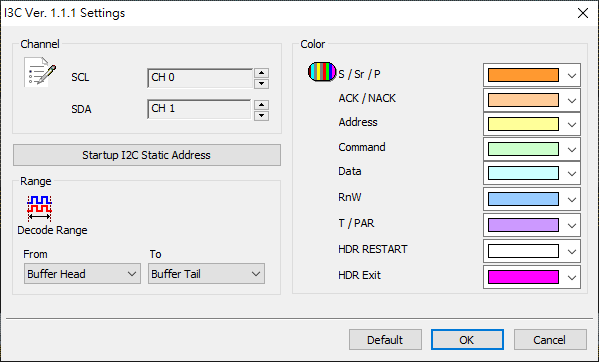Open the HDR RESTART color dropdown arrow
Screen dimensions: 599x362
click(571, 251)
